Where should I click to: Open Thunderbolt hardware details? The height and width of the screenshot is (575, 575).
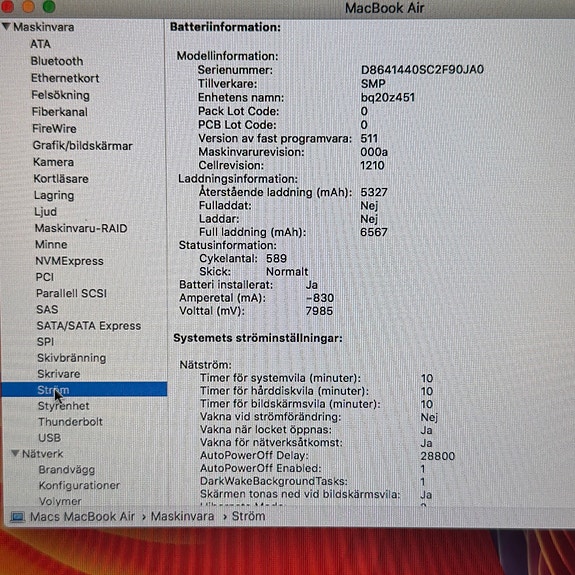point(70,422)
